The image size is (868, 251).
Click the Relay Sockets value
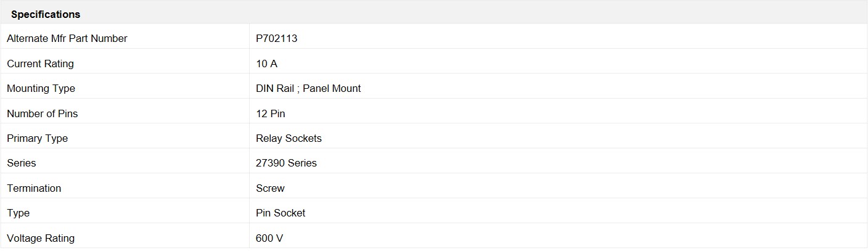(289, 138)
